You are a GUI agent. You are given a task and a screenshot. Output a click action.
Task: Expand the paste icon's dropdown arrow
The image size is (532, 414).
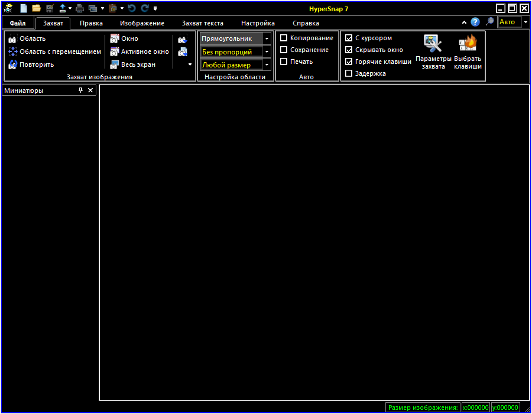(122, 8)
